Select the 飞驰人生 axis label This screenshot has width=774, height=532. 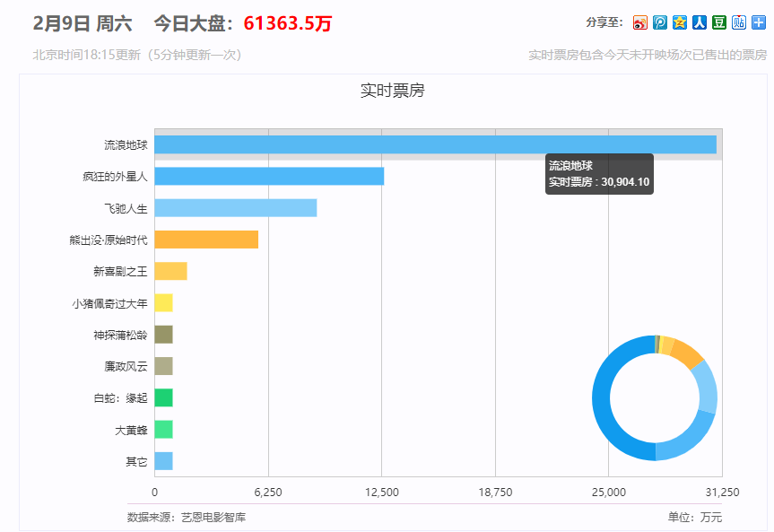coord(126,208)
